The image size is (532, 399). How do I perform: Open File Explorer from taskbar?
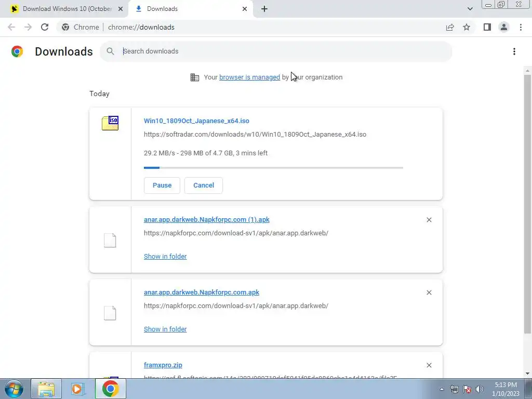pyautogui.click(x=46, y=389)
